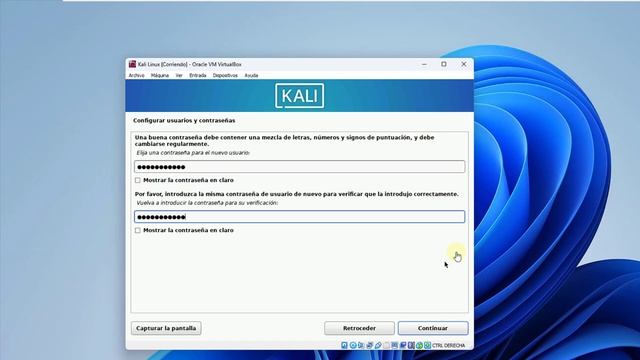Click the shared folders status icon

tap(386, 345)
